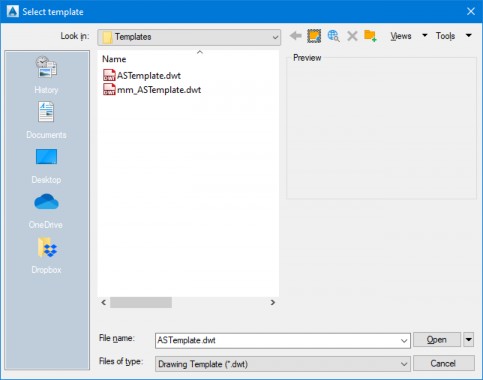Expand the File name dropdown arrow
Viewport: 483px width, 380px height.
tap(404, 341)
